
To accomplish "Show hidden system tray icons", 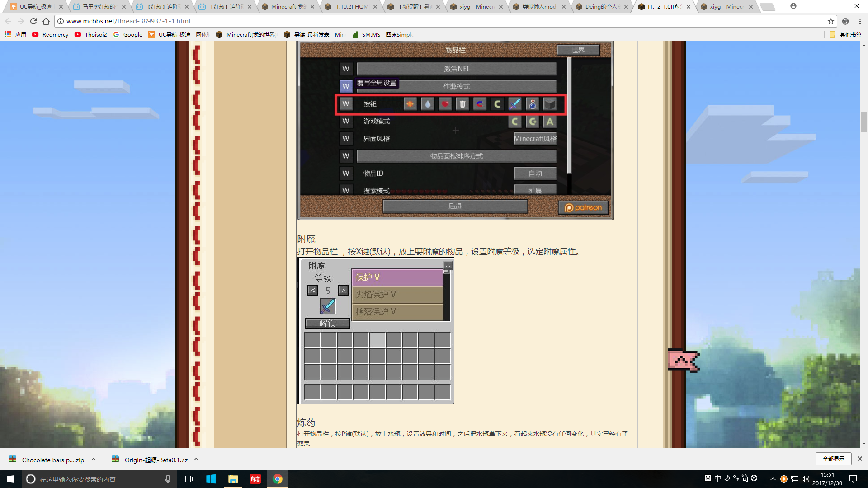I will [773, 479].
